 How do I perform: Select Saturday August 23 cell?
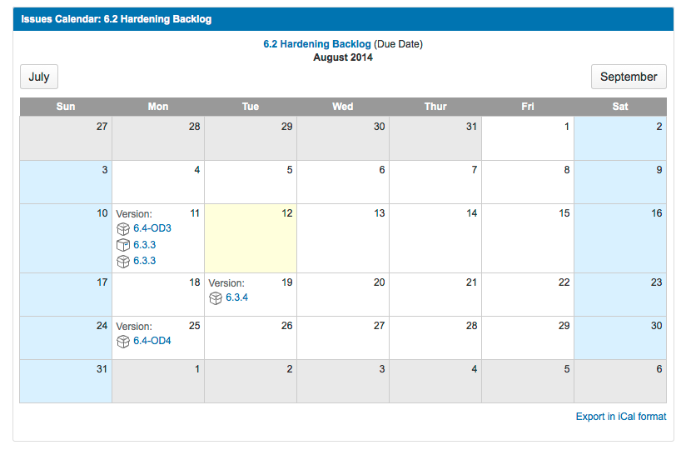pos(620,295)
